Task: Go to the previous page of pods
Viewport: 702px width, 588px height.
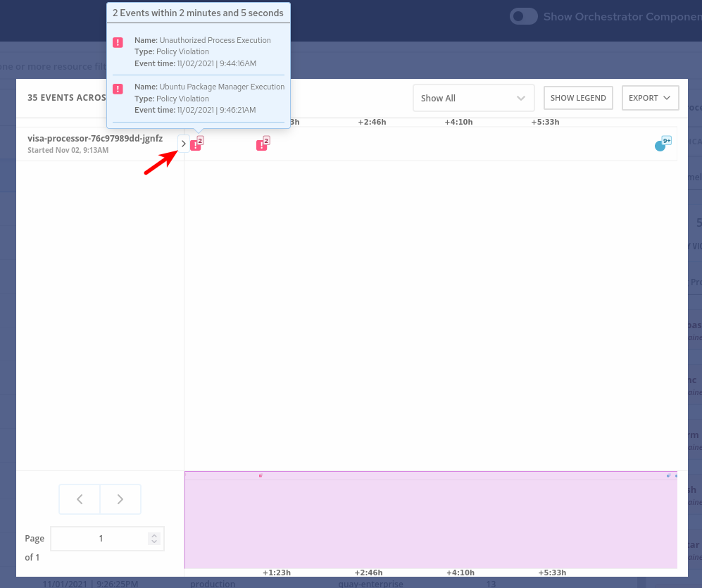Action: (80, 499)
